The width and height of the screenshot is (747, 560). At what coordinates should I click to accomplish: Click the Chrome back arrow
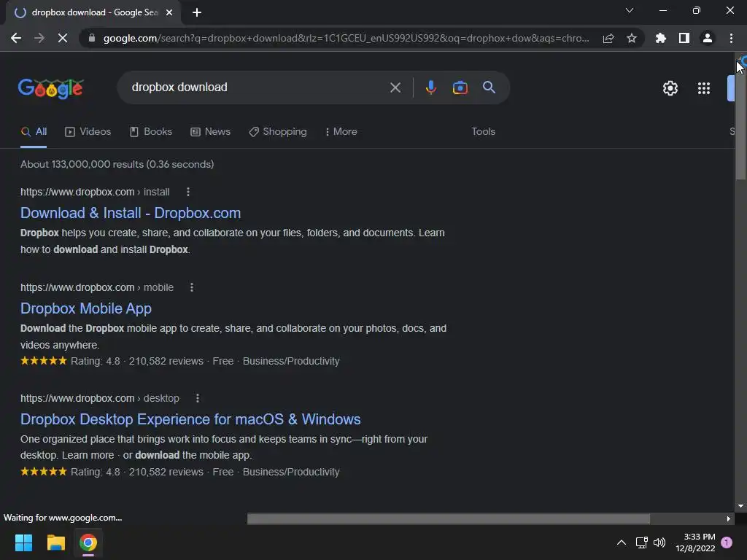[16, 38]
